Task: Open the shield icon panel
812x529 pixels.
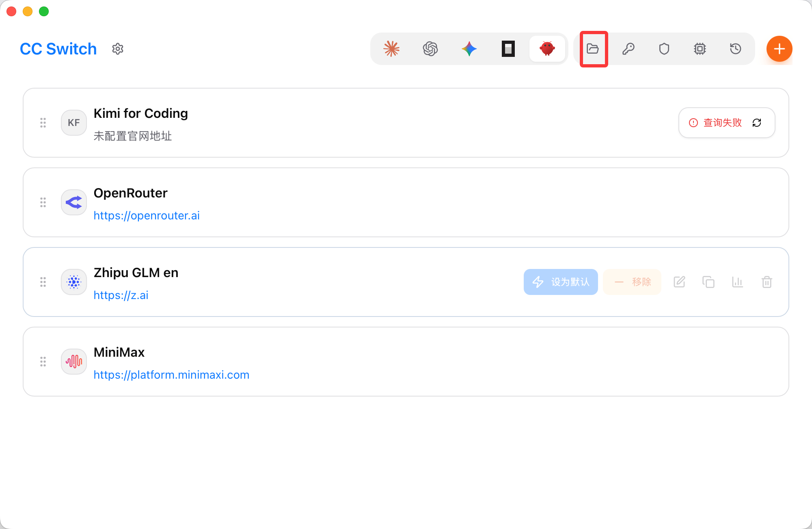Action: point(664,49)
